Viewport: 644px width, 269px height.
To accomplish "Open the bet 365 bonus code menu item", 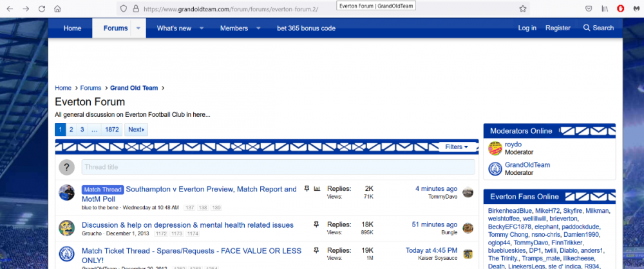I will pos(306,28).
